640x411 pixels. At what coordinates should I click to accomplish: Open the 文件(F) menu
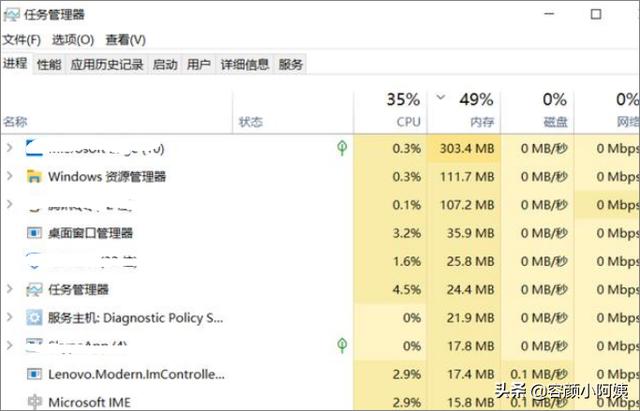pyautogui.click(x=21, y=40)
